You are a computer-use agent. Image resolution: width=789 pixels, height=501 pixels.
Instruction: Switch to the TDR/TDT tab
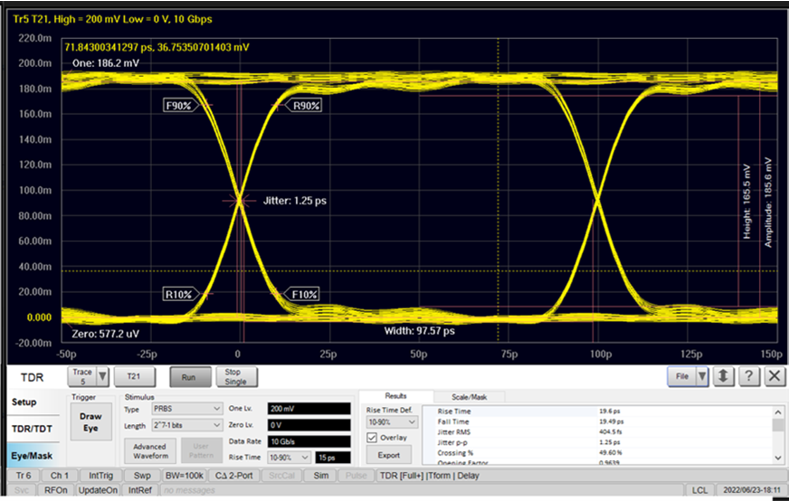pyautogui.click(x=33, y=429)
